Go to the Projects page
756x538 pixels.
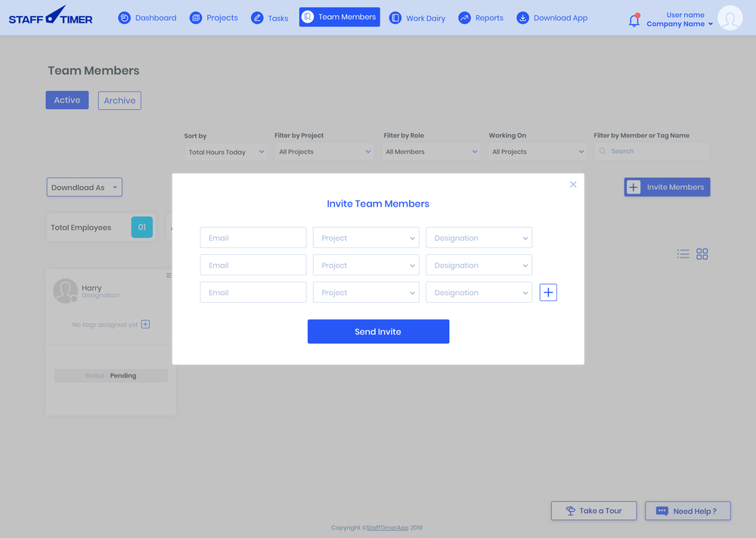214,18
